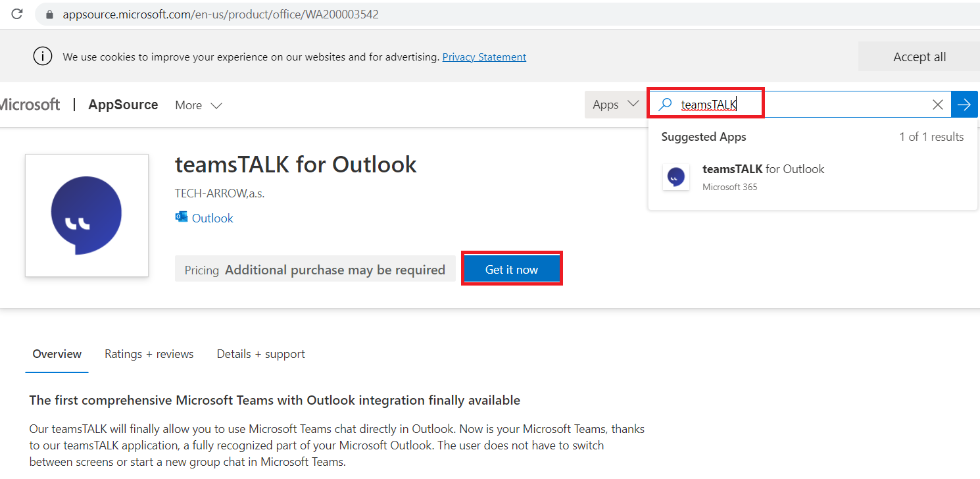The image size is (980, 479).
Task: Submit search via the blue arrow icon
Action: (x=964, y=104)
